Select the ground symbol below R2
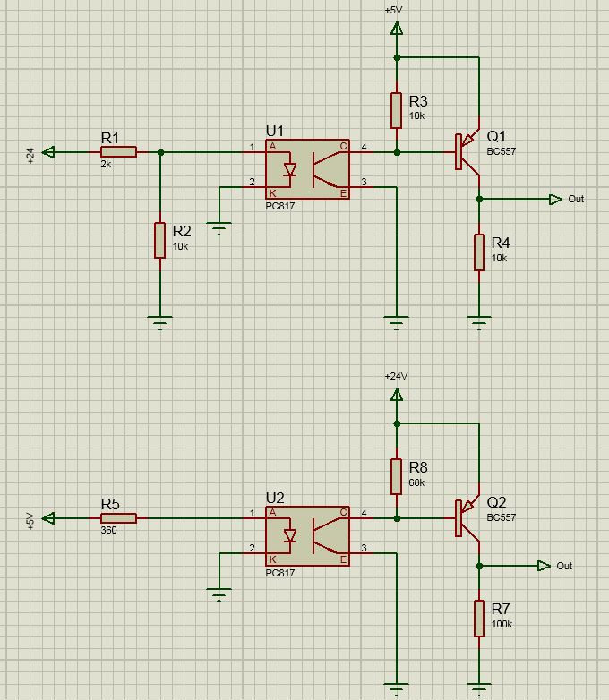The image size is (609, 700). 160,323
